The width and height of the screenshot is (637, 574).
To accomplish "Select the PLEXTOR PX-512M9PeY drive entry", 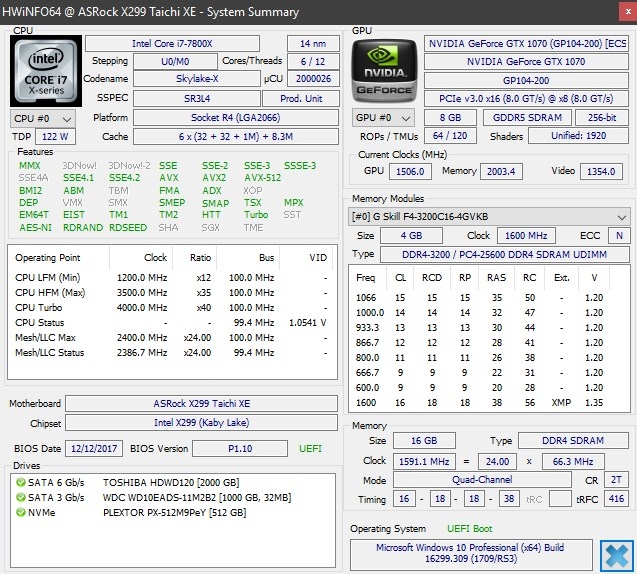I will click(x=175, y=513).
